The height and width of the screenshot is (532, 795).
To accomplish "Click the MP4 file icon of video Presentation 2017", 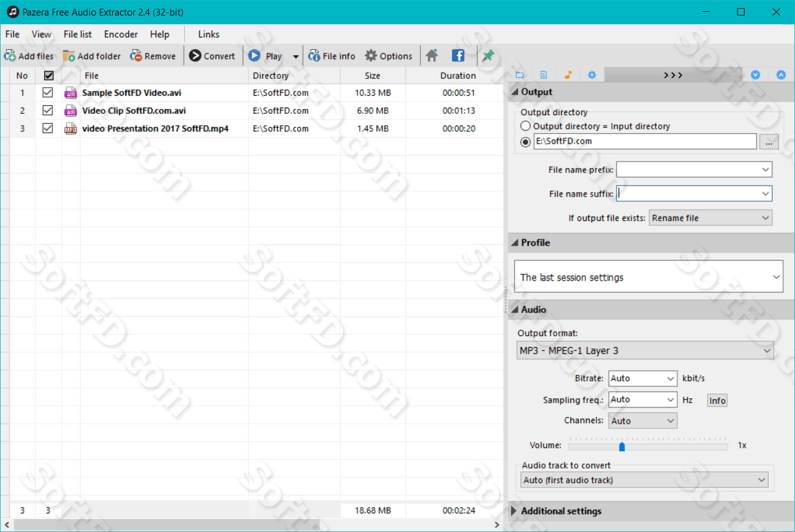I will [x=70, y=129].
